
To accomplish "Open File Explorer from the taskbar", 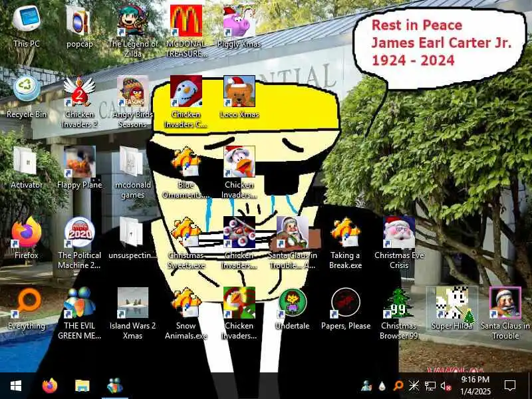I will (x=82, y=386).
